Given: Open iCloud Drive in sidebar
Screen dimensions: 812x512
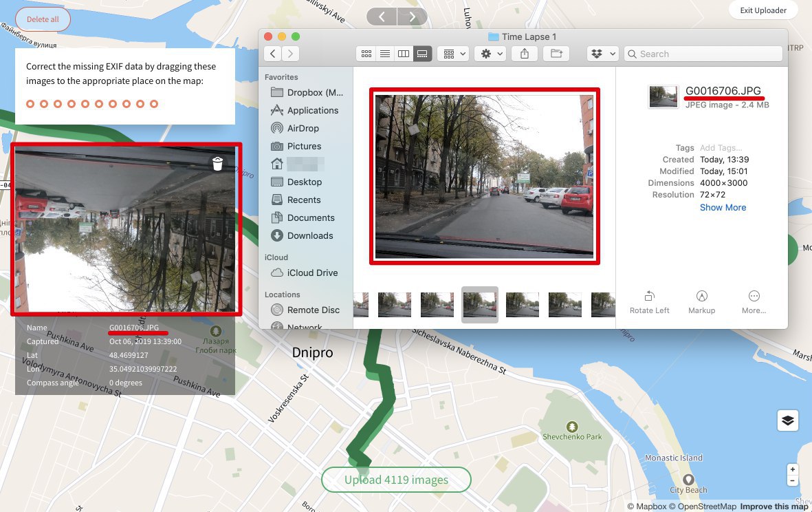Looking at the screenshot, I should coord(305,273).
